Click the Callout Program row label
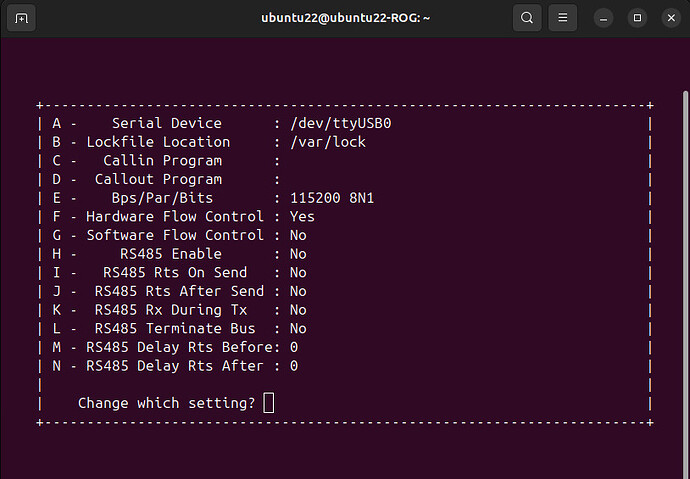 point(158,179)
